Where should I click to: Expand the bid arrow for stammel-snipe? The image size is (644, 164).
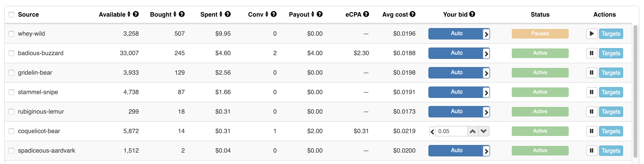486,93
